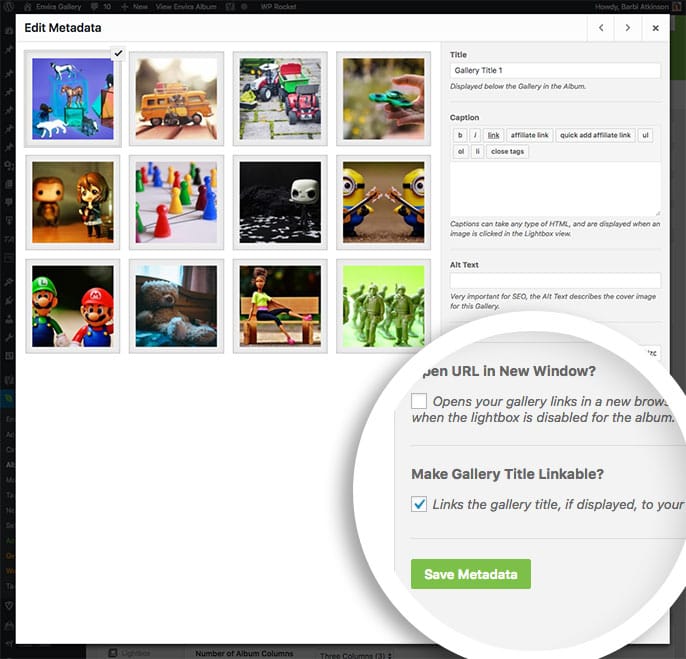Select the green toy soldiers thumbnail

(383, 306)
